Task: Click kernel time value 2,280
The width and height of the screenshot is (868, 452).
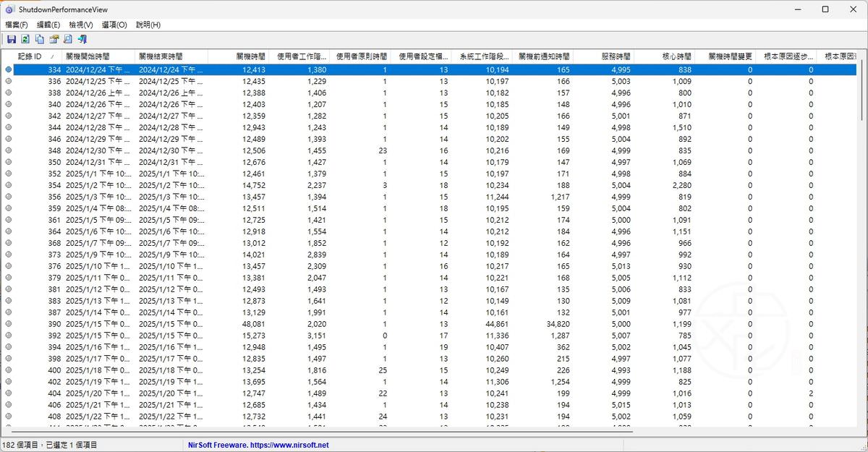Action: tap(681, 185)
